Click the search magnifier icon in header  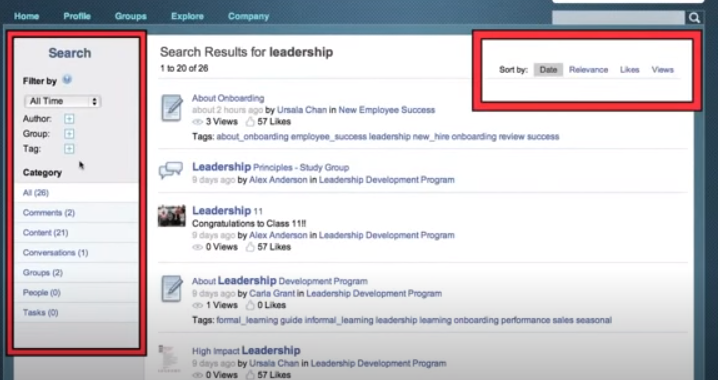694,18
